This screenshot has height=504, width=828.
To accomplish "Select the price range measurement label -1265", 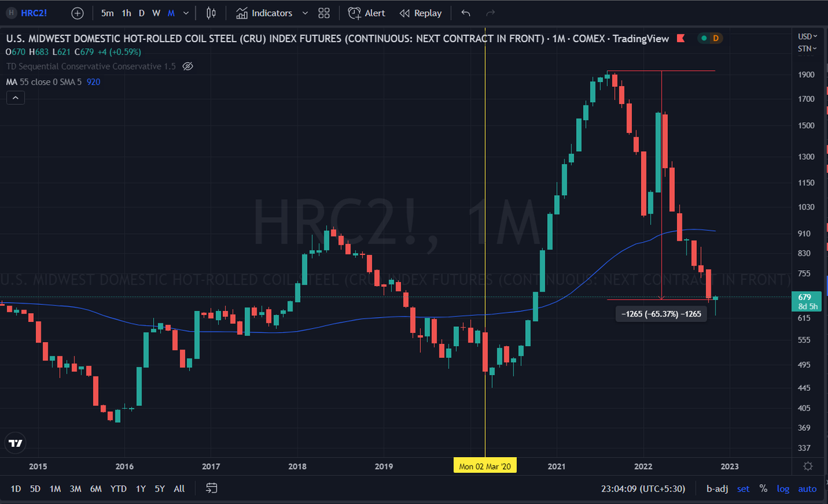I will 660,314.
